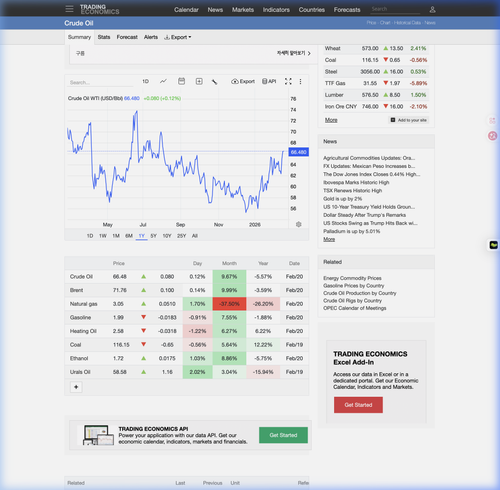The image size is (500, 490).
Task: Open Energy Commodity Prices related link
Action: click(352, 278)
